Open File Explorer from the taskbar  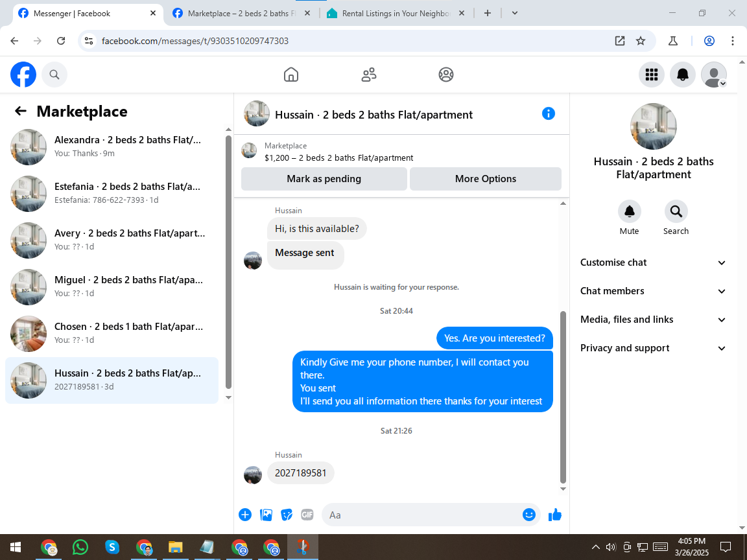tap(176, 547)
